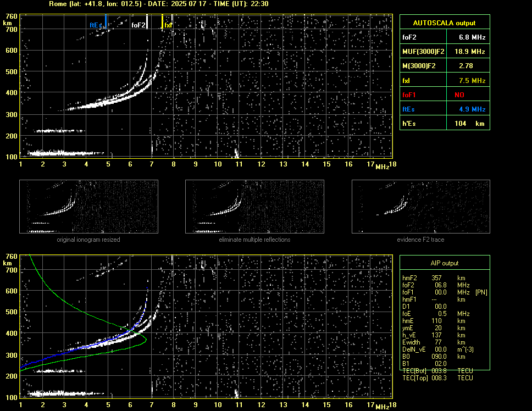Select the '2.78' value
Screen dimensions: 532x411
tap(466, 66)
